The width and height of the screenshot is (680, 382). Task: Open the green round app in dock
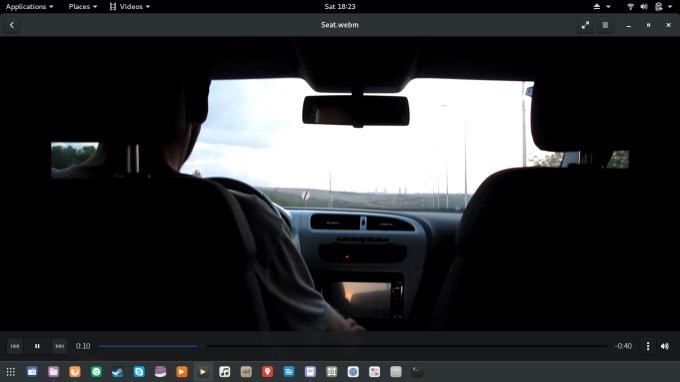96,372
